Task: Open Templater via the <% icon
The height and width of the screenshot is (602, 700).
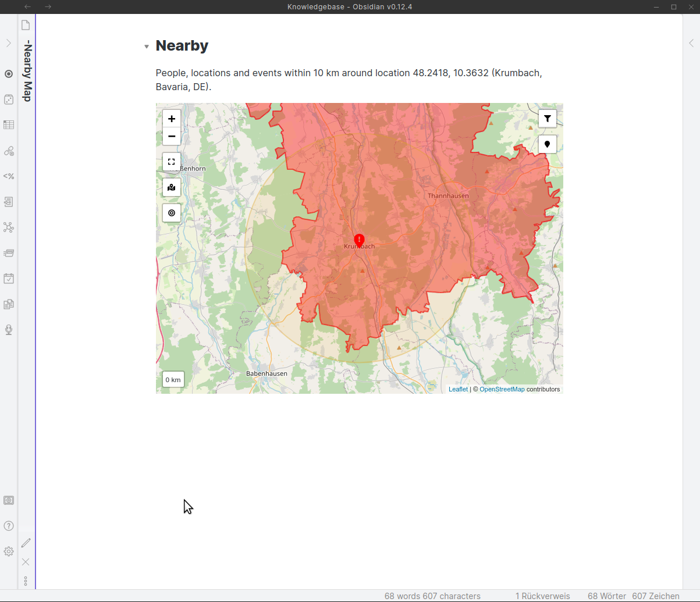Action: point(9,176)
